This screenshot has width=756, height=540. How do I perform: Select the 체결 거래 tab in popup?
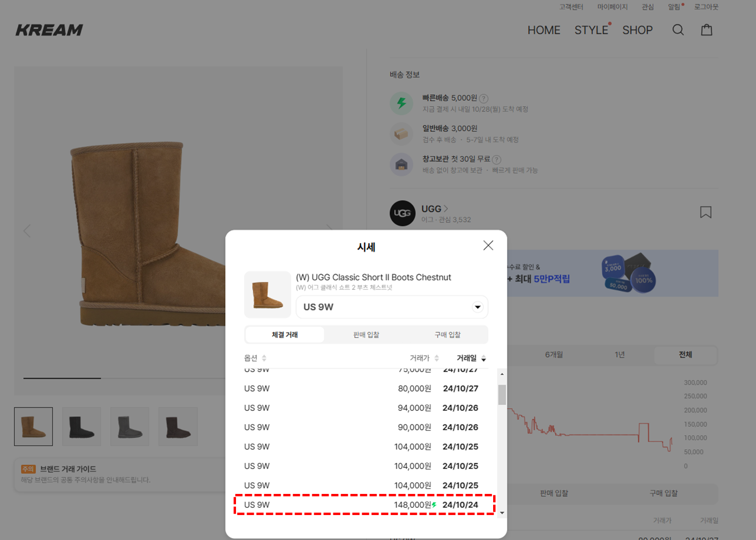[x=285, y=335]
